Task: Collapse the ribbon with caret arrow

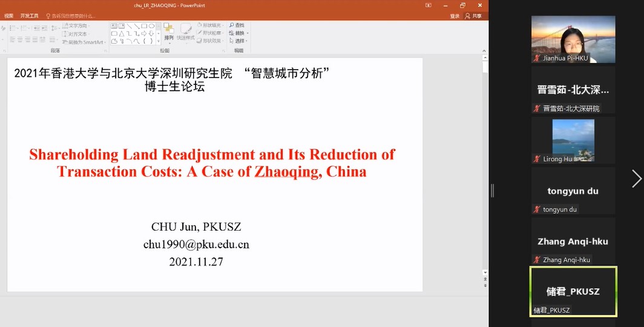Action: pos(484,51)
